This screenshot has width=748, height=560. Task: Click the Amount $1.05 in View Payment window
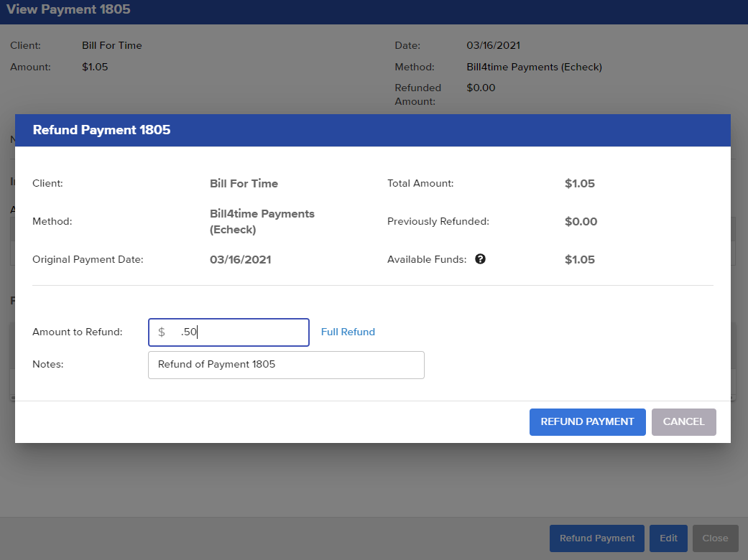pos(95,67)
